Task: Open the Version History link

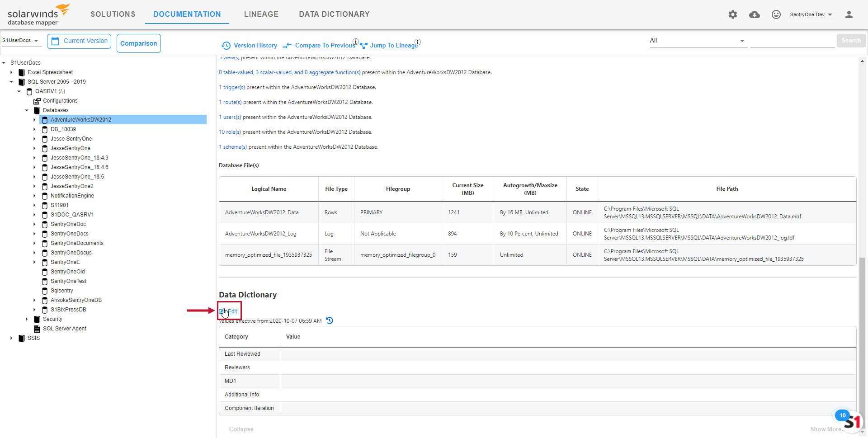Action: coord(255,46)
